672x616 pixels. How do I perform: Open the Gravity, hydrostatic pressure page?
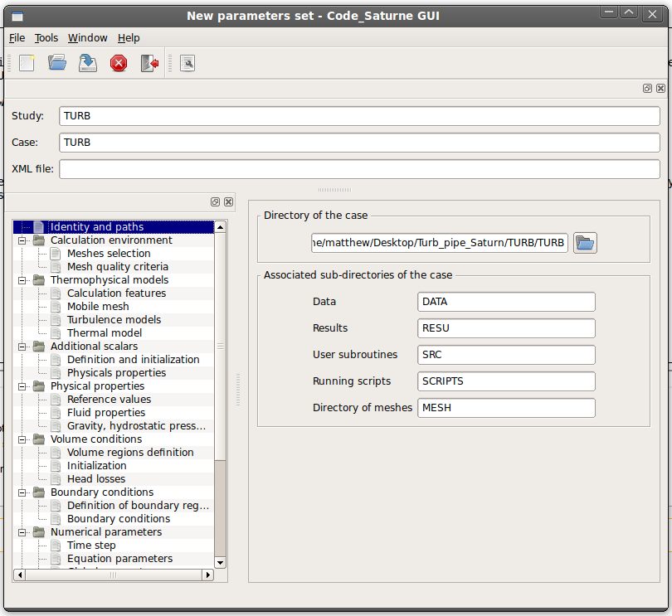tap(137, 426)
